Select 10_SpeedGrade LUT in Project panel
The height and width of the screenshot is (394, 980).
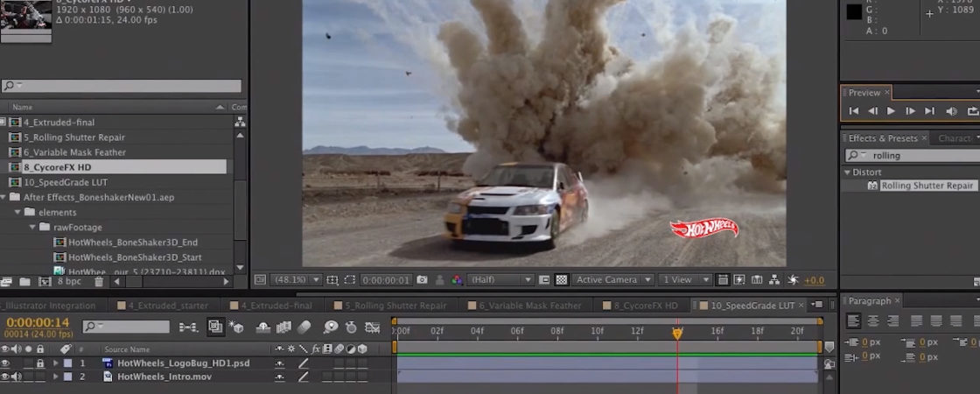(66, 183)
